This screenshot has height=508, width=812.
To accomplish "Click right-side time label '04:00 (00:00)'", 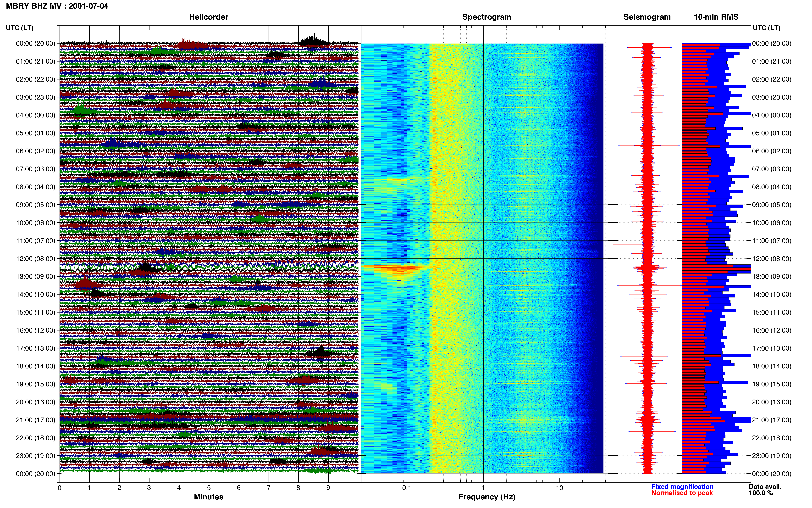I will (x=772, y=115).
